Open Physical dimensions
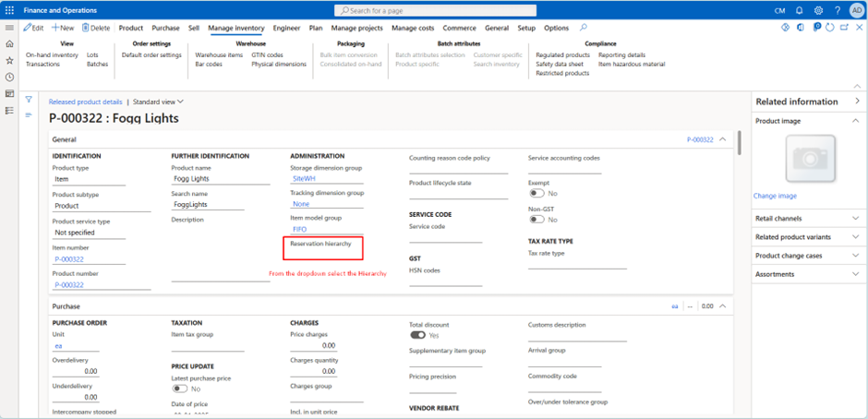Screen dimensions: 868x419 [279, 65]
